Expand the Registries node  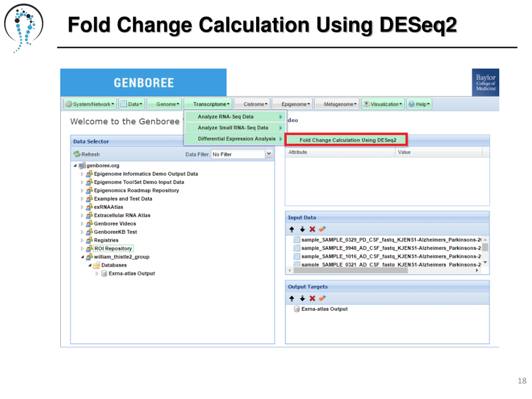(82, 240)
